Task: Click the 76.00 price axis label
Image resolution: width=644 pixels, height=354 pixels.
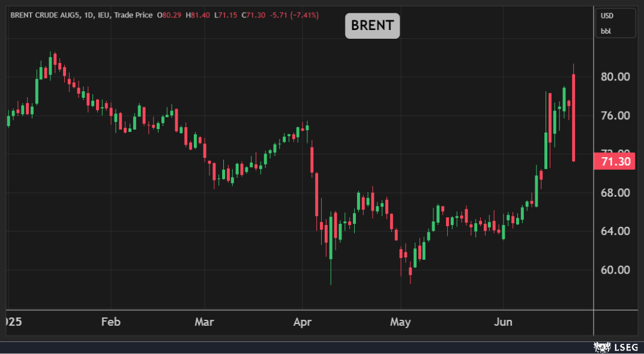Action: (x=615, y=115)
